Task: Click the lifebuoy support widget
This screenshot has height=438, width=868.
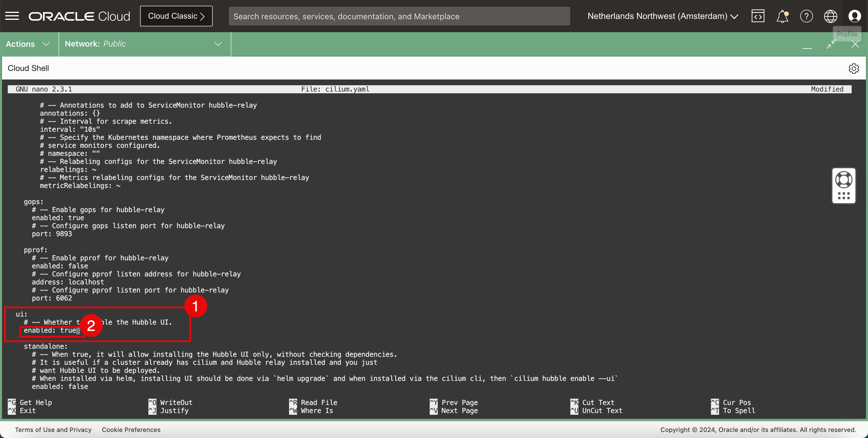Action: pos(844,180)
